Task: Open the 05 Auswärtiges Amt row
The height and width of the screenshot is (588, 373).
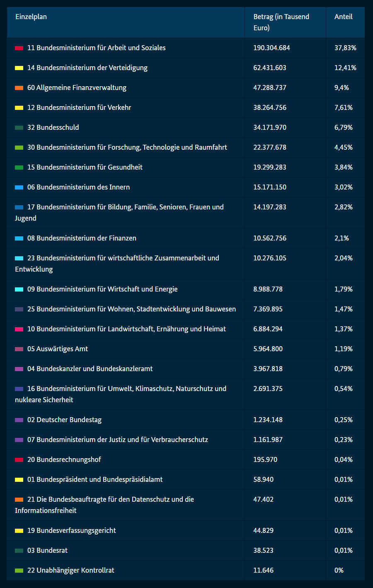Action: [58, 349]
